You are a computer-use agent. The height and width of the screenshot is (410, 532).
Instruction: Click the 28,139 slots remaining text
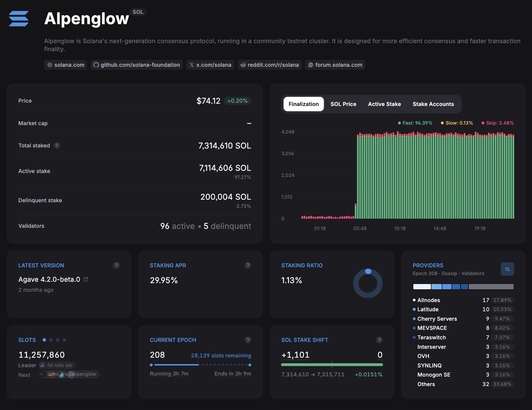pos(221,356)
